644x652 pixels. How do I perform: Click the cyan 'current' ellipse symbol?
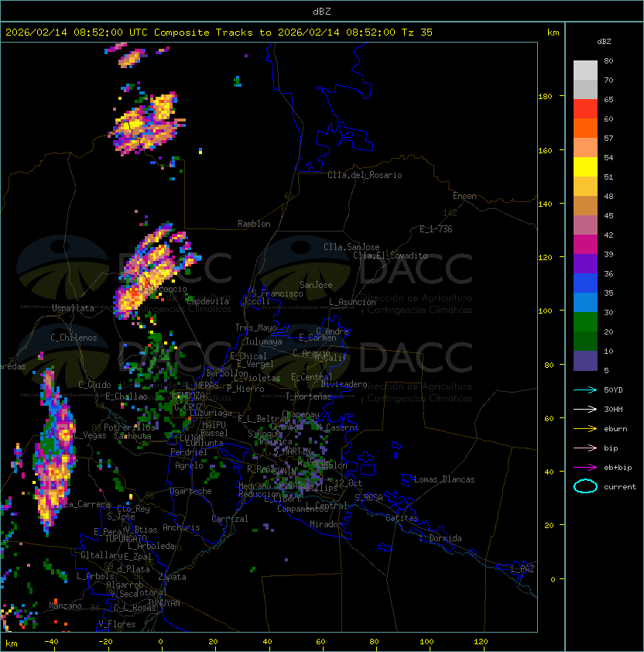click(585, 486)
